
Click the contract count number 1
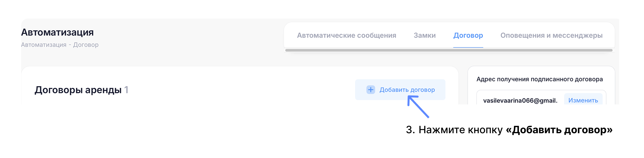[x=126, y=90]
